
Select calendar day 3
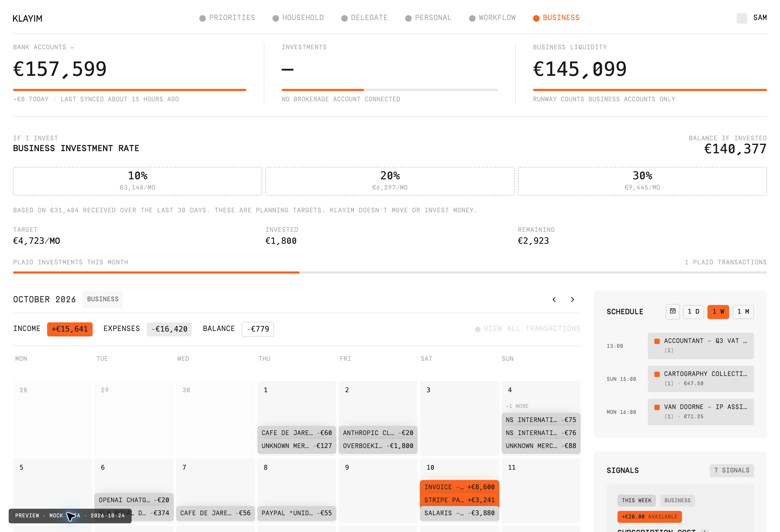click(x=459, y=418)
